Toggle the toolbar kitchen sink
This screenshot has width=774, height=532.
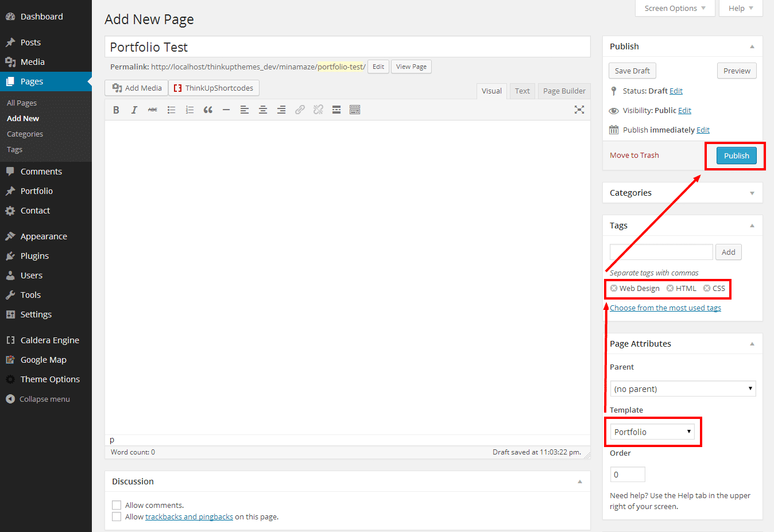click(x=355, y=110)
